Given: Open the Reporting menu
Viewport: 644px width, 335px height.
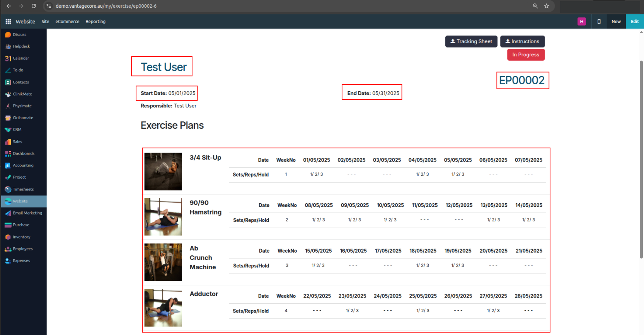Looking at the screenshot, I should click(95, 22).
